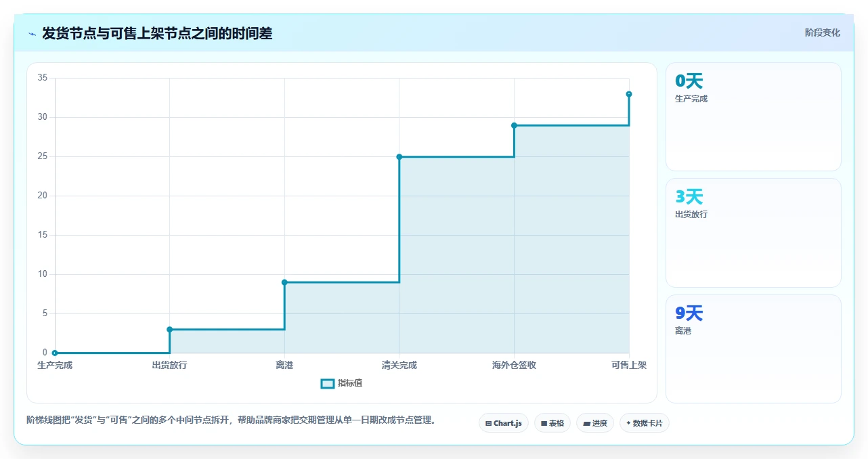Click the description text below the chart
Image resolution: width=868 pixels, height=459 pixels.
231,420
